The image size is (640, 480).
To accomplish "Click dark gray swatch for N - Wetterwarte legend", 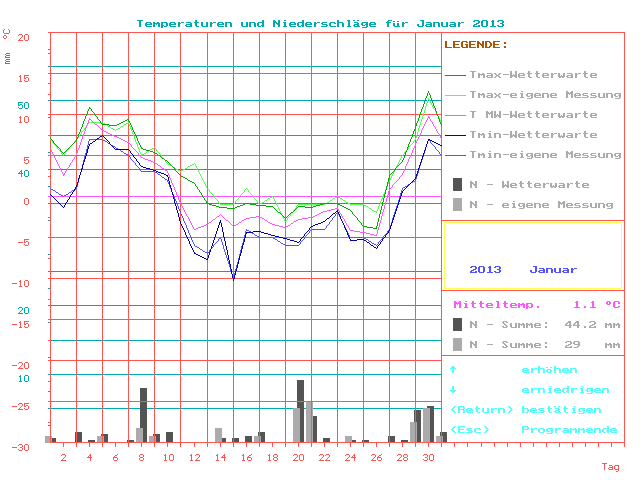I will (458, 185).
